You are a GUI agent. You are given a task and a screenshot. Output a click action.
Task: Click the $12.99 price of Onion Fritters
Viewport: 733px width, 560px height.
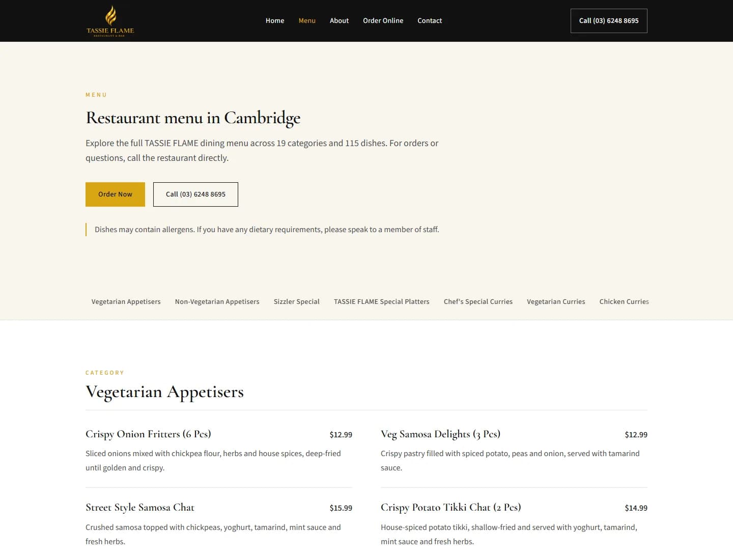[x=341, y=435]
